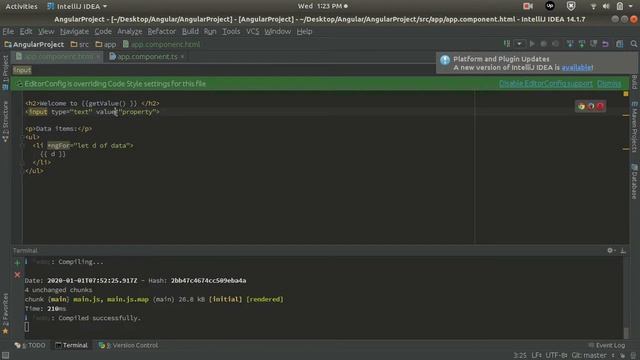Click the Terminal settings gear icon
This screenshot has height=360, width=640.
(610, 251)
